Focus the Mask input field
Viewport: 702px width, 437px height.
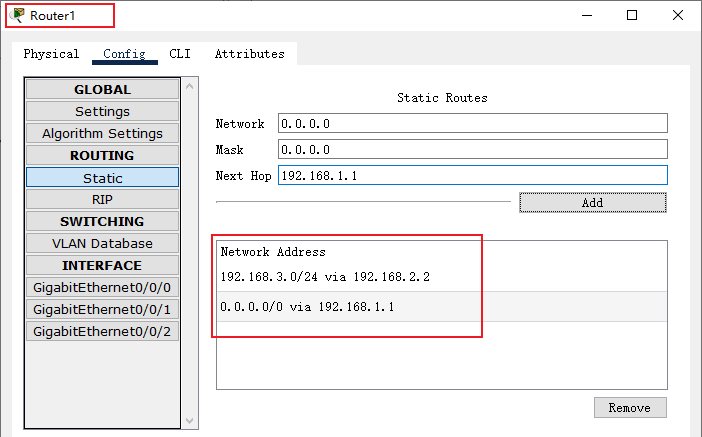pyautogui.click(x=472, y=149)
